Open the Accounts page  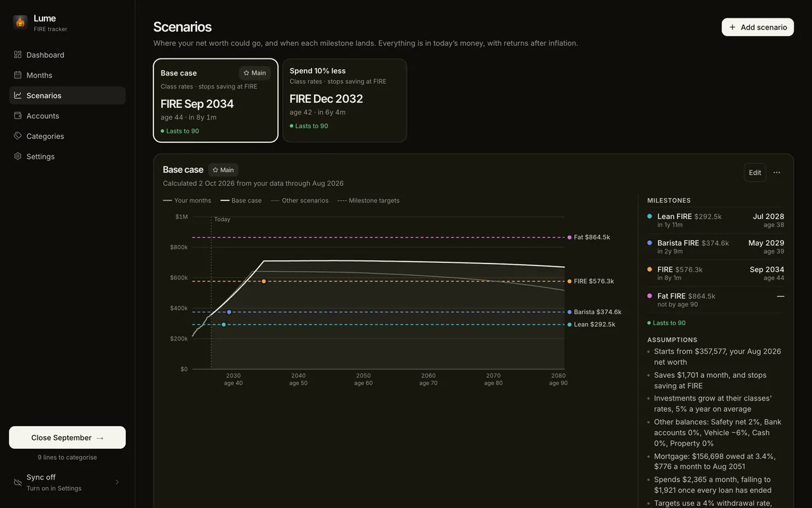pos(67,116)
